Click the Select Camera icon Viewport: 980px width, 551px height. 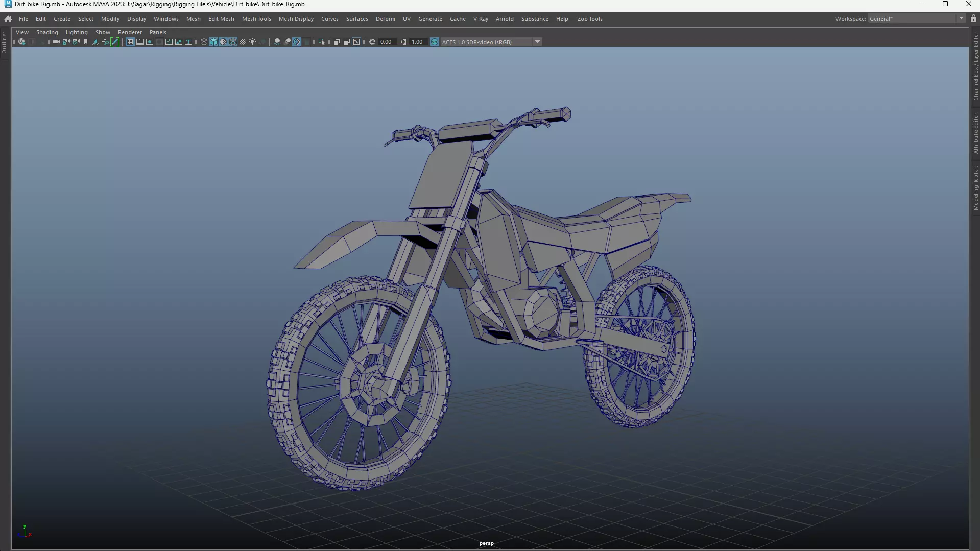coord(56,42)
